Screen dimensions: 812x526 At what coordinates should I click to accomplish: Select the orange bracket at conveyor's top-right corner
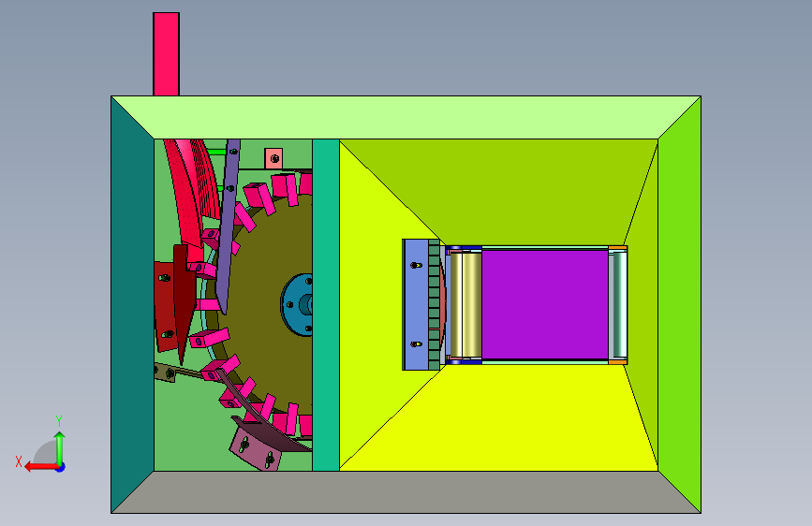618,249
